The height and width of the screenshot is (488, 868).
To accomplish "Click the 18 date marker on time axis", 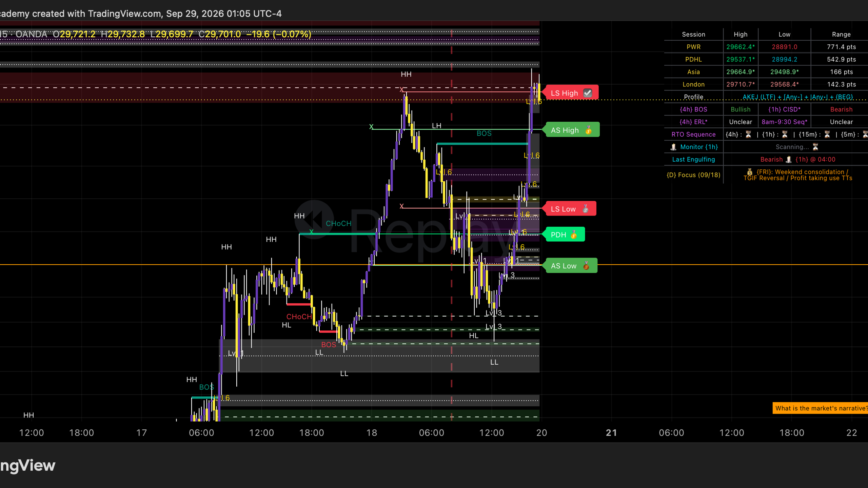I will pyautogui.click(x=372, y=433).
